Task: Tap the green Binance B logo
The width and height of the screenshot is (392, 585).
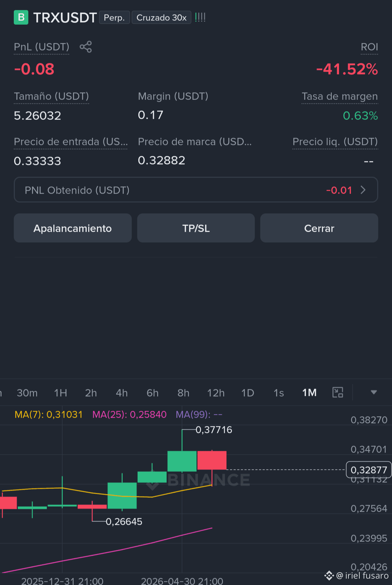Action: pyautogui.click(x=21, y=17)
